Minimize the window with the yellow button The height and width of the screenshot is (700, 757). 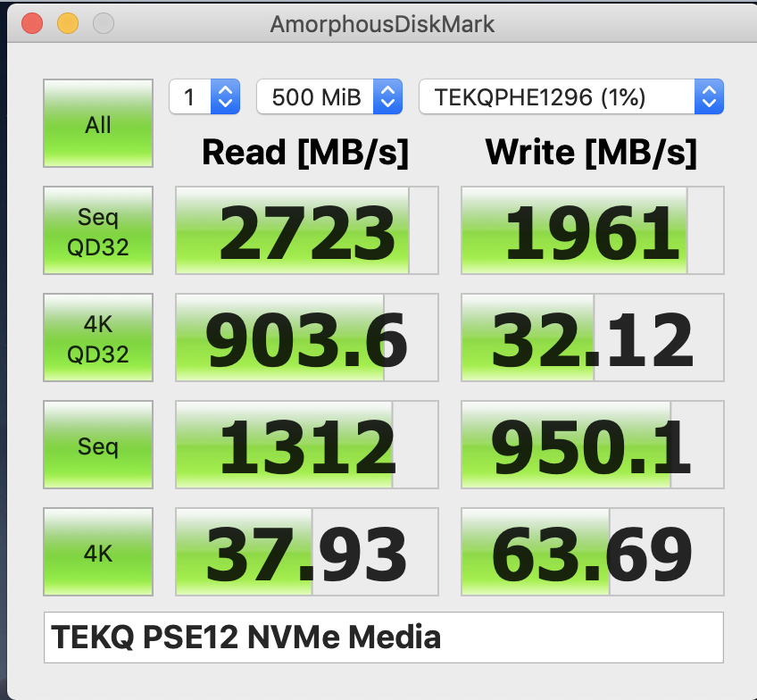point(68,23)
